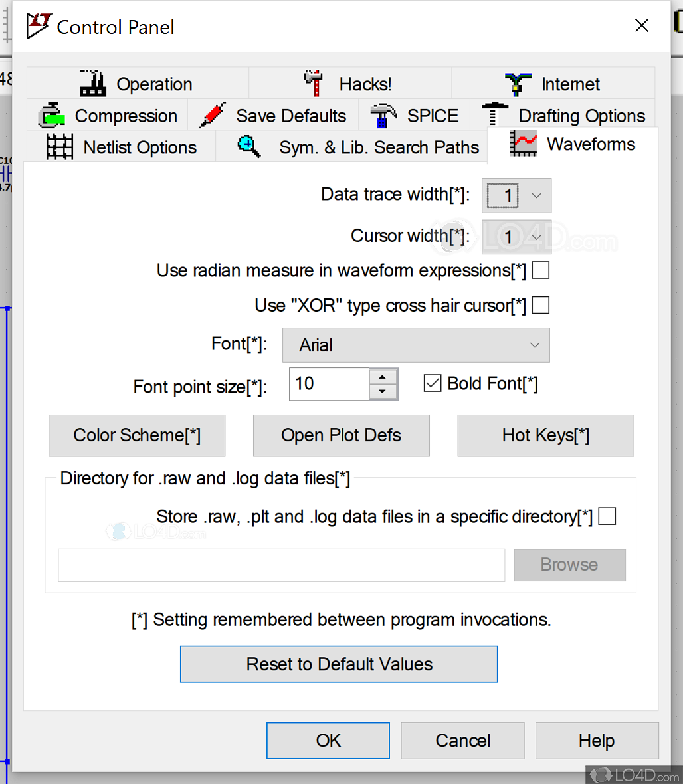Uncheck the Bold Font option
This screenshot has height=784, width=683.
[x=433, y=383]
